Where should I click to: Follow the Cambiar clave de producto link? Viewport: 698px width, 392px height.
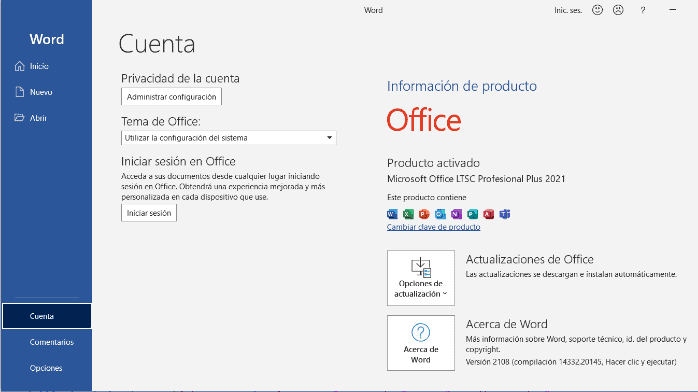tap(434, 227)
